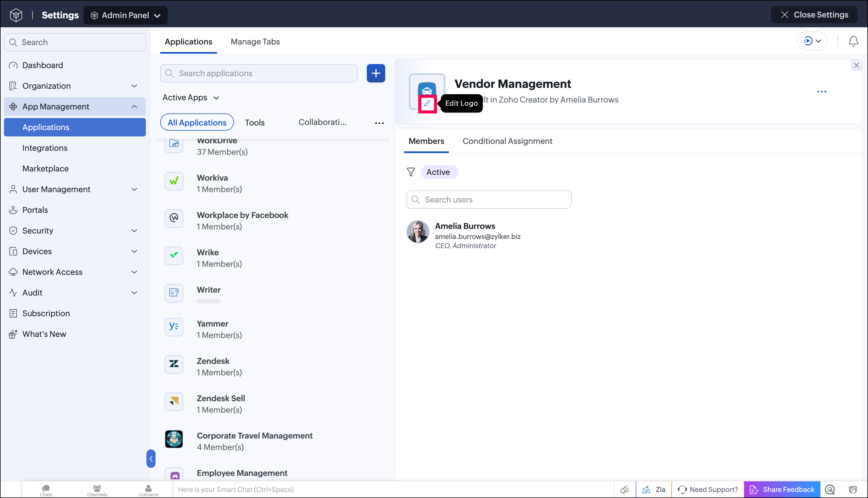Click the Share Feedback button
Viewport: 868px width, 498px height.
tap(782, 489)
